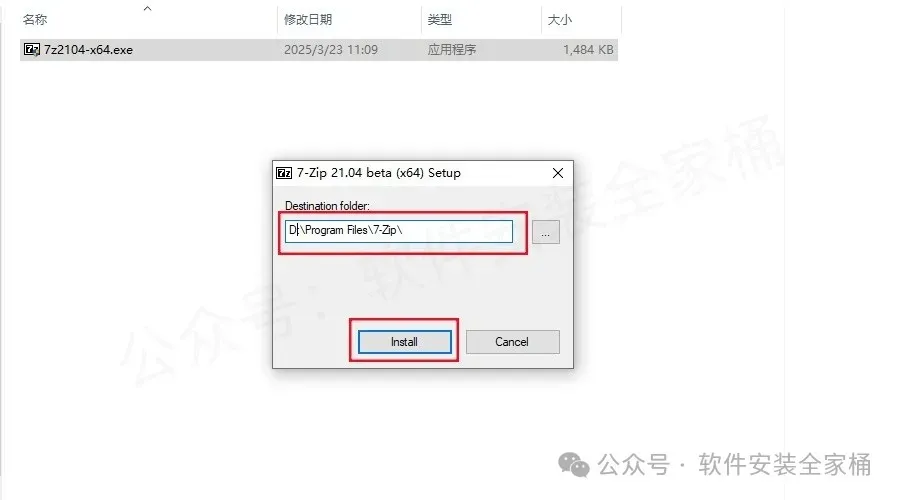The image size is (900, 500).
Task: Click the Install button
Action: point(405,342)
